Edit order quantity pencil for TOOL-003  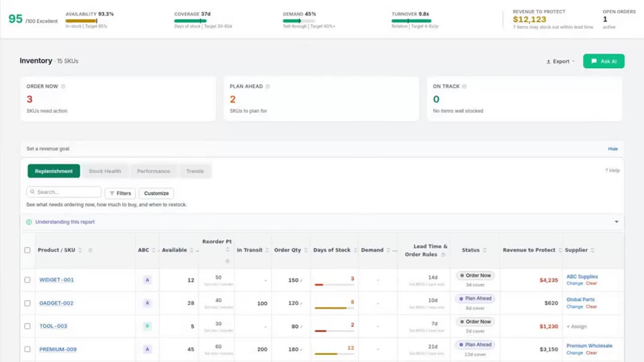(302, 327)
